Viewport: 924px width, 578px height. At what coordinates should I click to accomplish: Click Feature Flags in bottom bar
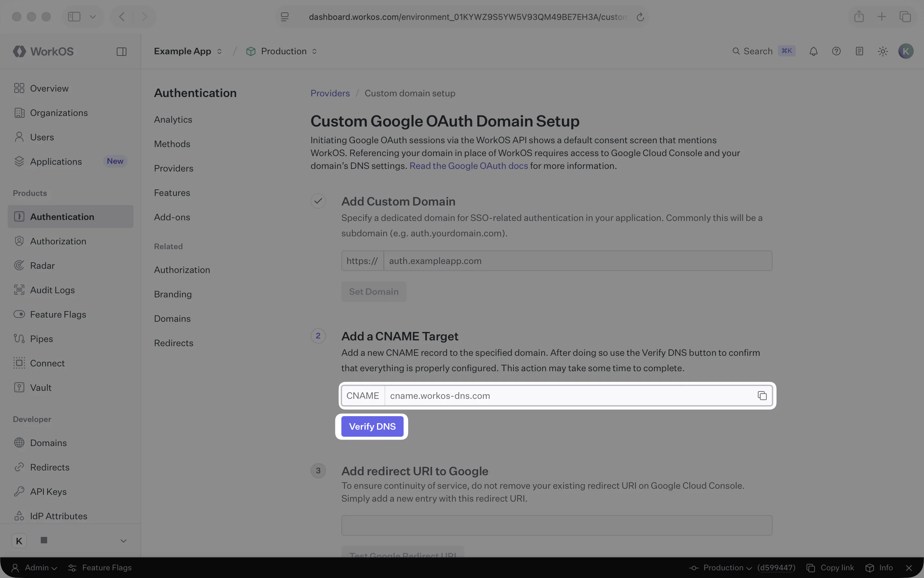(100, 568)
